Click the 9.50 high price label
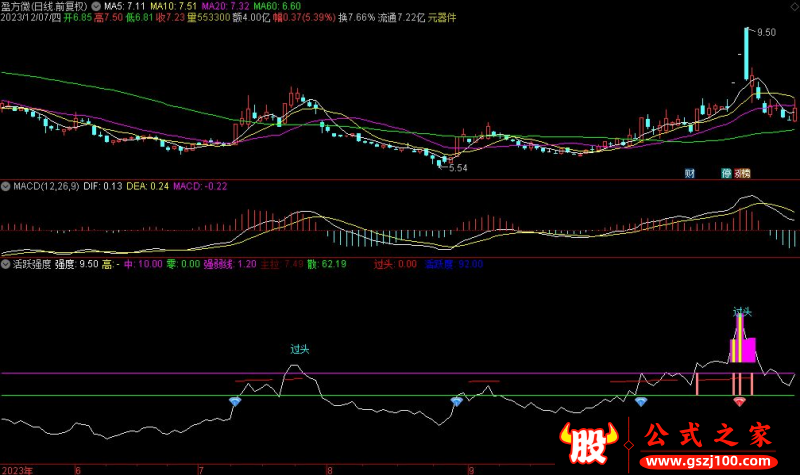 765,33
